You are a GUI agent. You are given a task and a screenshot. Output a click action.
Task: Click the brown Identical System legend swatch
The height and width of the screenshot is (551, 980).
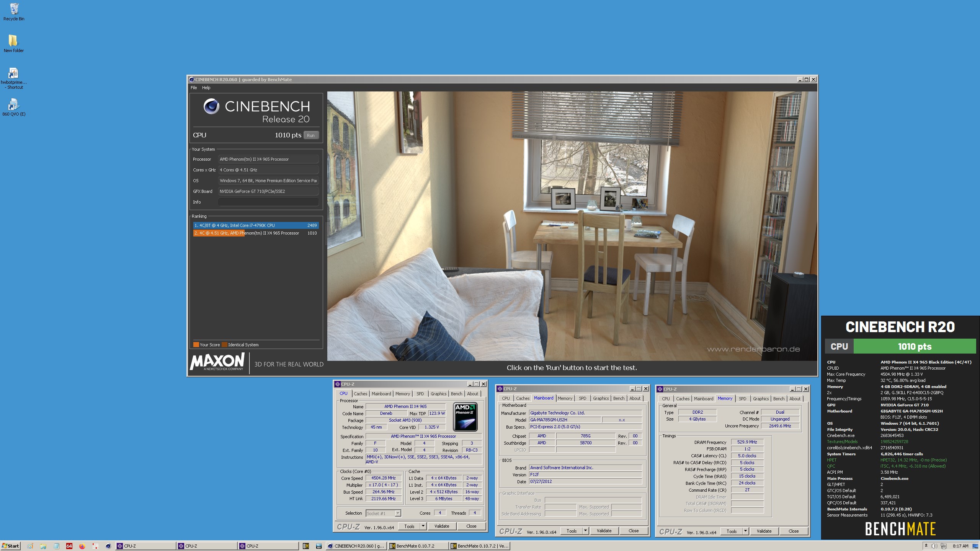pyautogui.click(x=224, y=344)
